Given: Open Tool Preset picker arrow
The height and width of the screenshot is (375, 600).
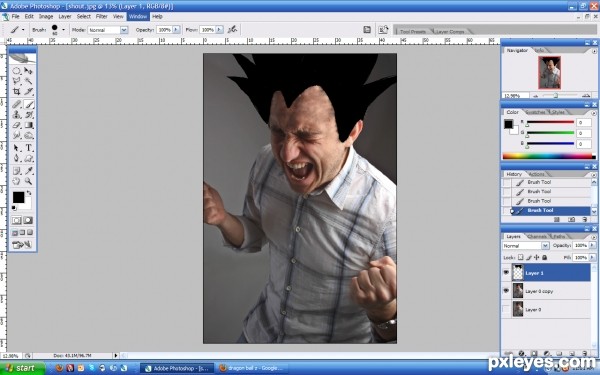Looking at the screenshot, I should [x=23, y=29].
